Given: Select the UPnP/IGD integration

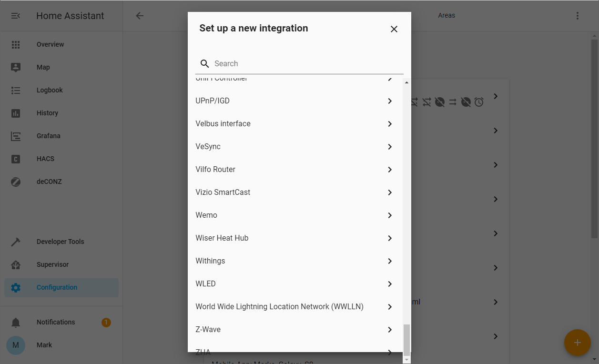Looking at the screenshot, I should click(x=294, y=101).
